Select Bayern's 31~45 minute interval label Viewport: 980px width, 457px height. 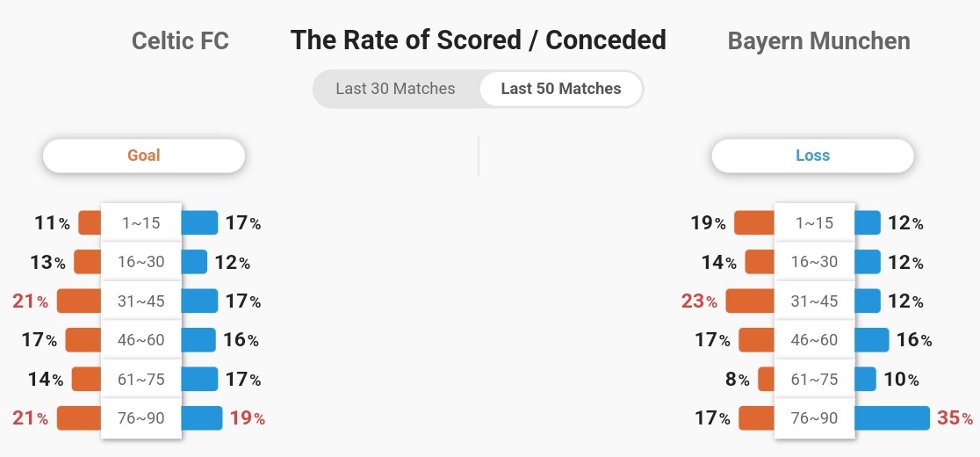(x=814, y=301)
